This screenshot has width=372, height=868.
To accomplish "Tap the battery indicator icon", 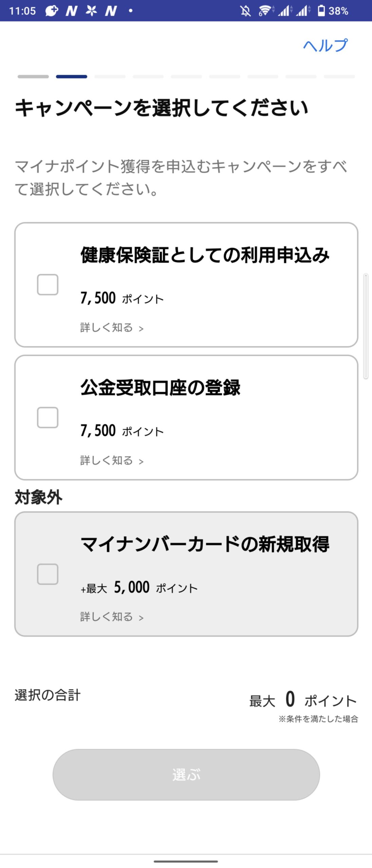I will tap(321, 11).
